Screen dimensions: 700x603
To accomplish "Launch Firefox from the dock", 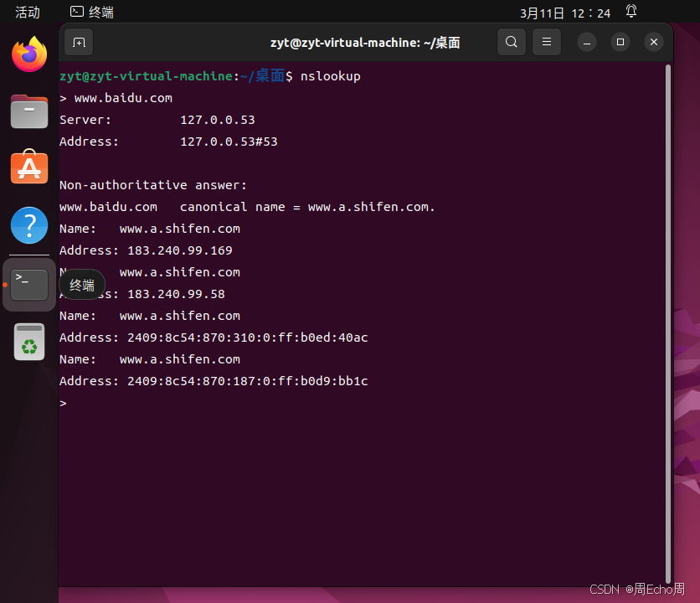I will tap(29, 54).
